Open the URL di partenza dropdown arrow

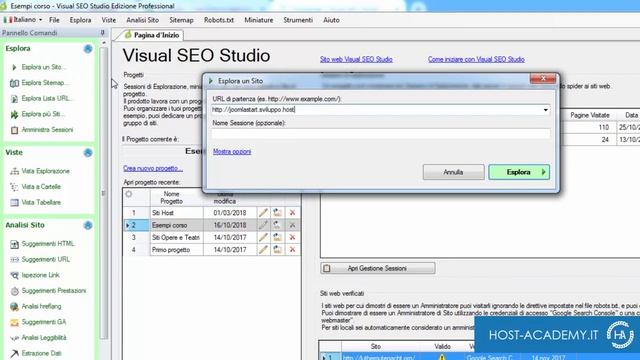pyautogui.click(x=546, y=110)
